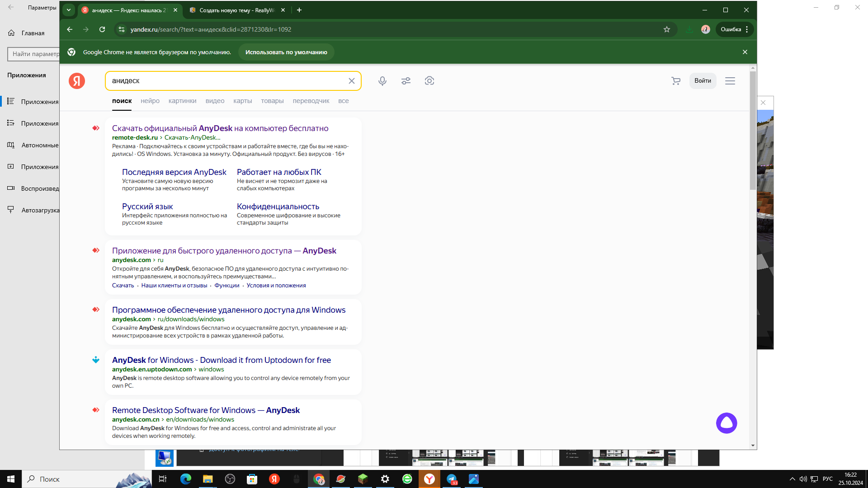The image size is (868, 488).
Task: Open Telegram from the taskbar
Action: pos(452,479)
